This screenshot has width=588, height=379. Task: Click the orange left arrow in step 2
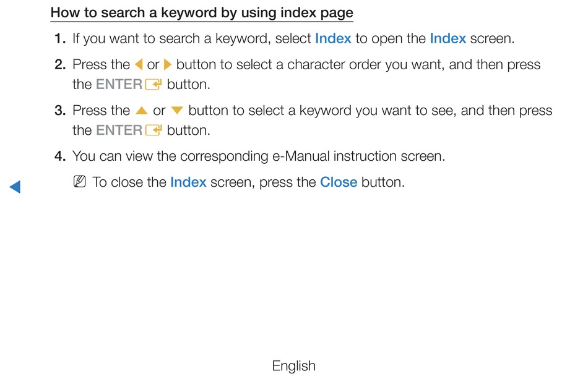click(139, 64)
